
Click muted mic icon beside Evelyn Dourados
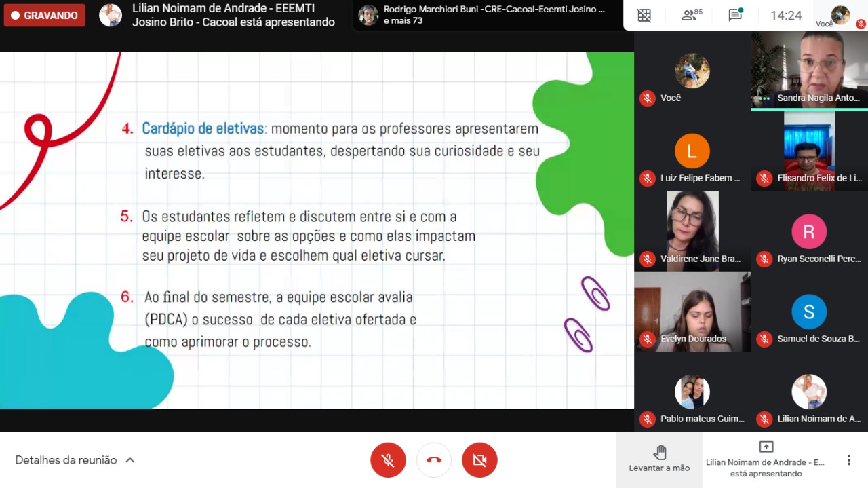pos(648,339)
